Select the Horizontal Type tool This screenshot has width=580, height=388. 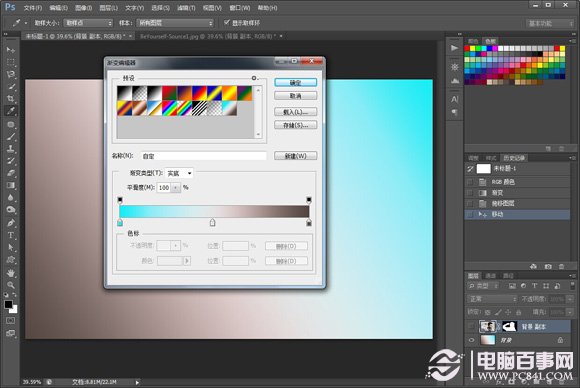(x=11, y=235)
